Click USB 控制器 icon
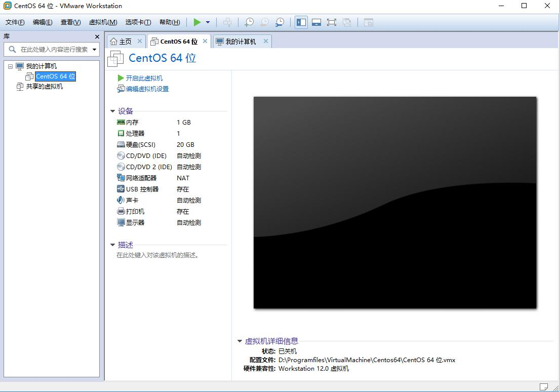This screenshot has height=392, width=559. click(x=121, y=189)
